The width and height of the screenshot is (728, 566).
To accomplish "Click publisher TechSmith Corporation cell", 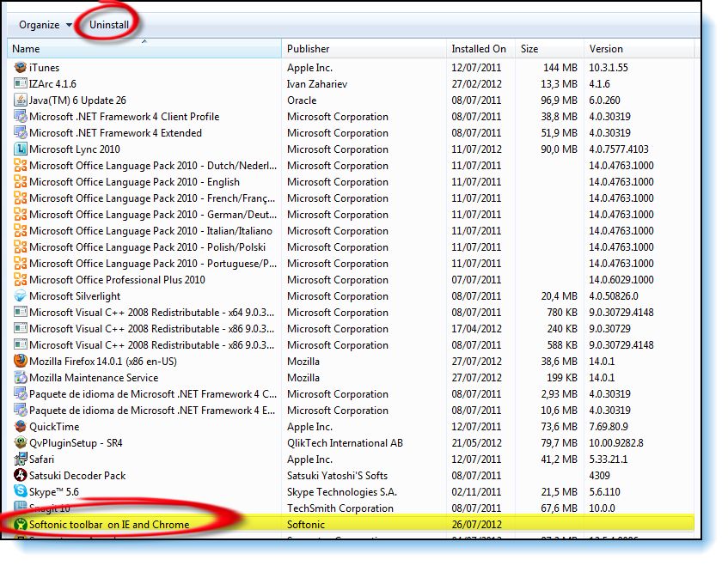I will click(x=340, y=508).
